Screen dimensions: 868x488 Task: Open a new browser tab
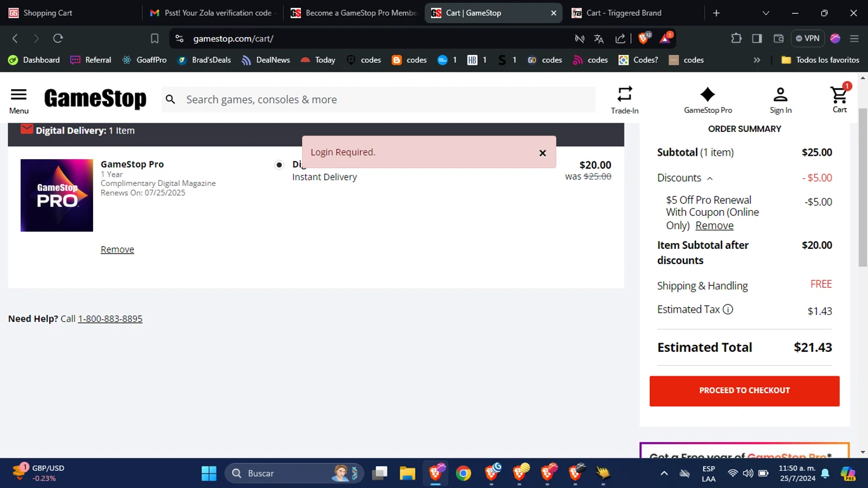click(716, 13)
